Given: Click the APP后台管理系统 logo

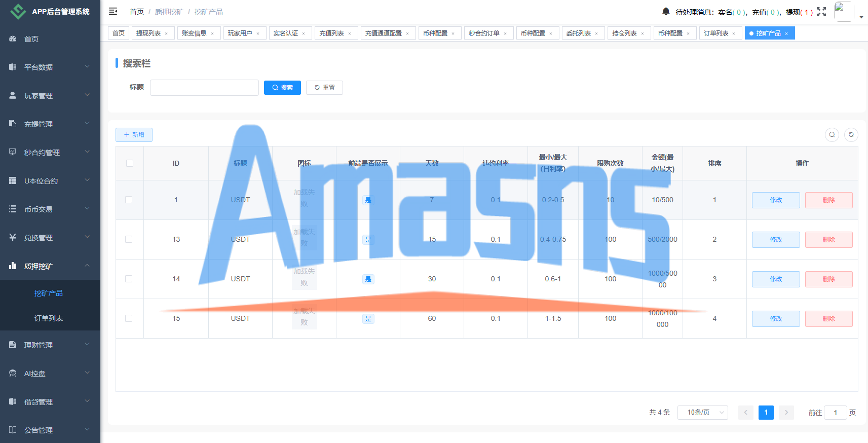Looking at the screenshot, I should (x=50, y=11).
